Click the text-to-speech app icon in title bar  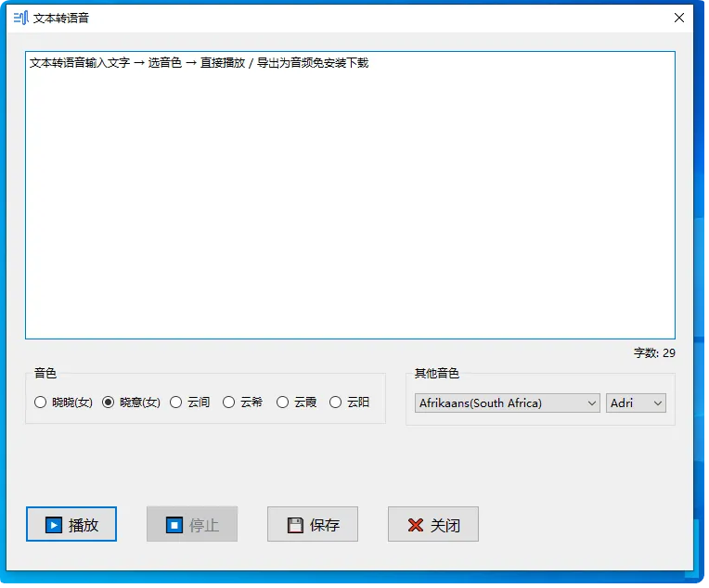click(20, 18)
